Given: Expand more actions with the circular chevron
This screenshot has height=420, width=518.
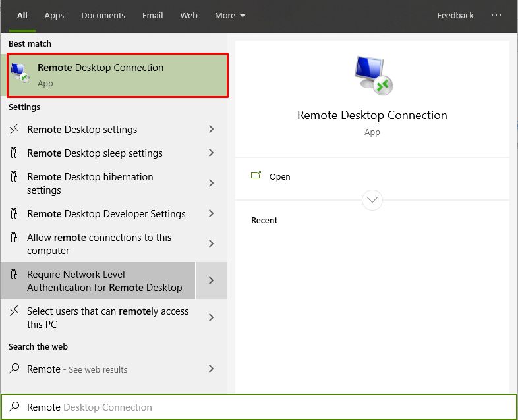Looking at the screenshot, I should click(x=372, y=200).
